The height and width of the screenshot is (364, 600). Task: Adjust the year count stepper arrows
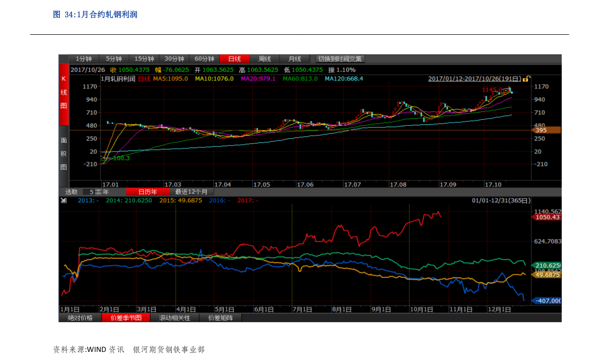98,192
